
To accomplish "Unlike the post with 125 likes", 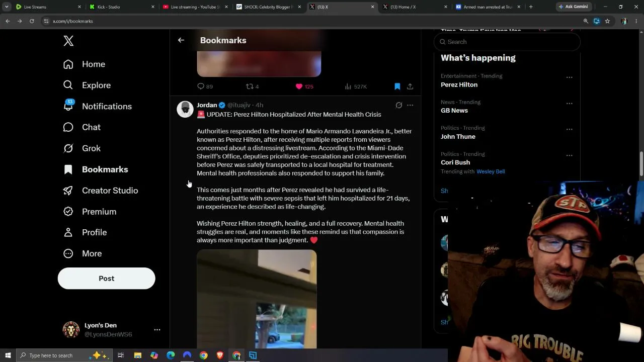I will tap(304, 86).
